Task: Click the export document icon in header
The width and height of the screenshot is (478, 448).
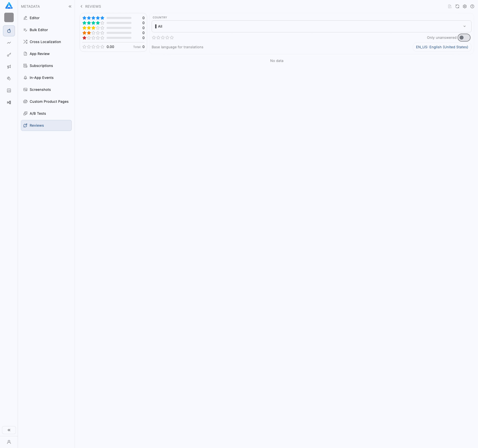Action: point(450,6)
